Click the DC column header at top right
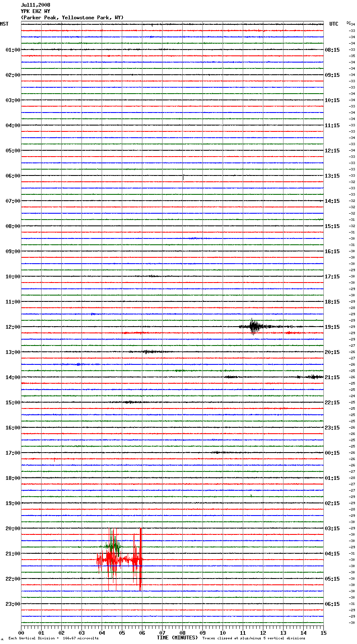This screenshot has width=357, height=644. pyautogui.click(x=349, y=23)
